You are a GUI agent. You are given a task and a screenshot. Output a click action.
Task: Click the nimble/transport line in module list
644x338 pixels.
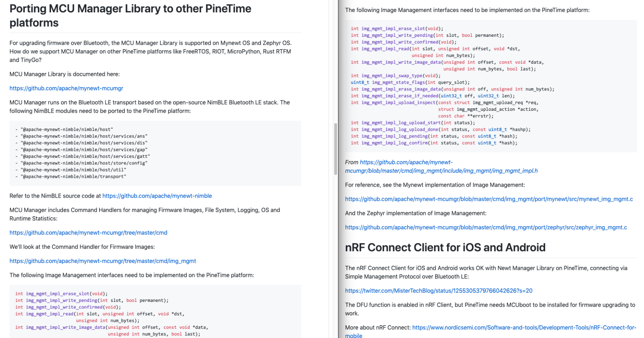(x=73, y=176)
